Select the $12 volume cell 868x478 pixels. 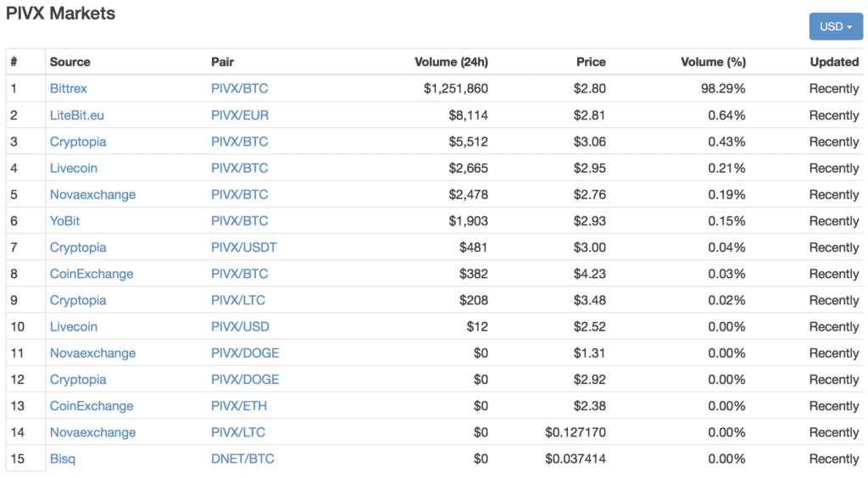[x=477, y=326]
